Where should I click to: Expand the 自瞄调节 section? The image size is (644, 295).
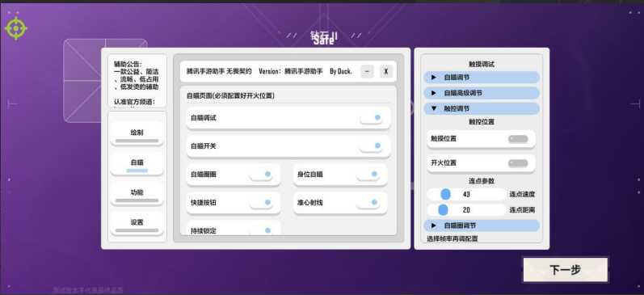click(482, 78)
